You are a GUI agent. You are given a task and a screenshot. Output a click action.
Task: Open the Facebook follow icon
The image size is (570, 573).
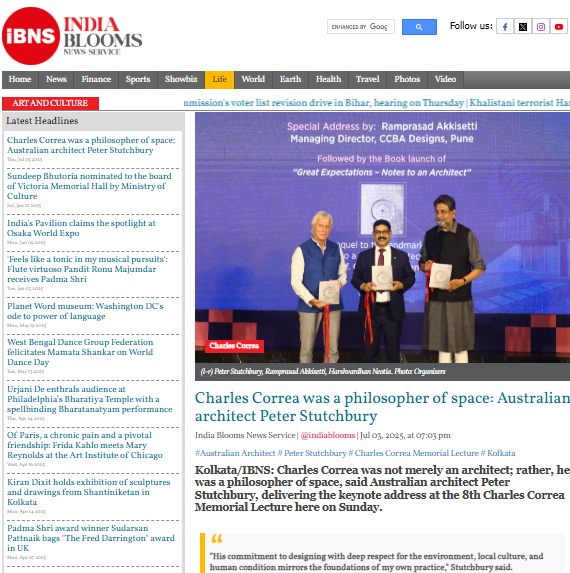(x=505, y=27)
